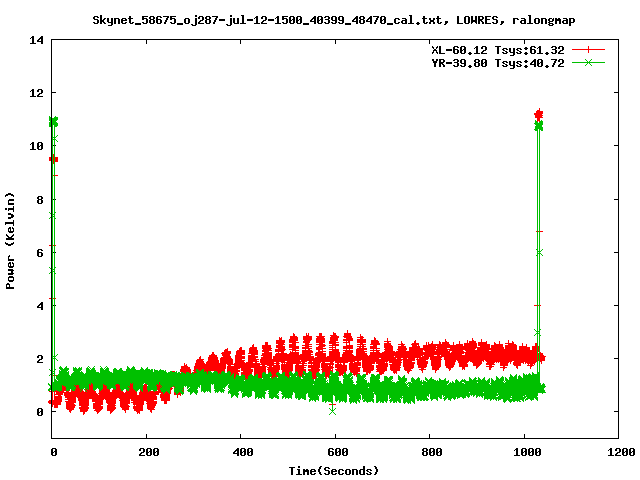
Task: Click the y-axis tick label 8
Action: (40, 200)
